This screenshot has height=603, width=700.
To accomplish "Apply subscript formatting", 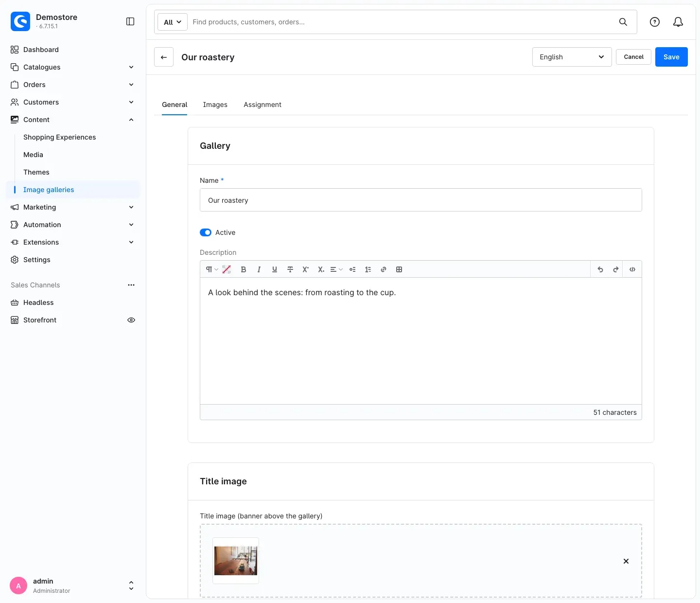I will coord(321,269).
